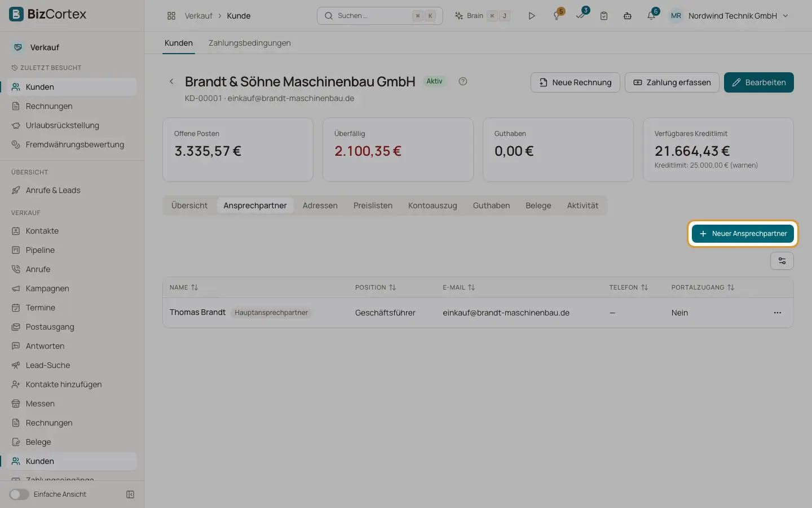Click the Zahlung erfassen button
This screenshot has height=508, width=812.
tap(672, 82)
